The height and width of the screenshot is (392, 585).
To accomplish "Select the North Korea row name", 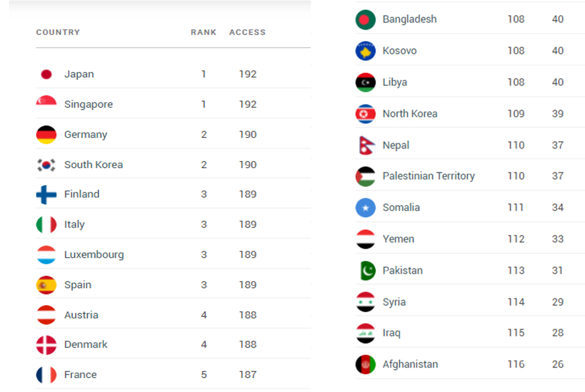I will pos(410,114).
